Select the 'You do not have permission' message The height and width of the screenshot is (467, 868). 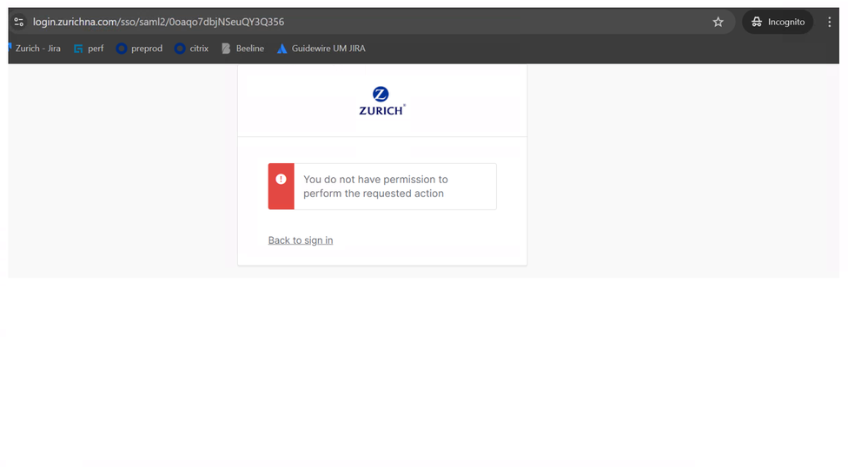point(375,187)
